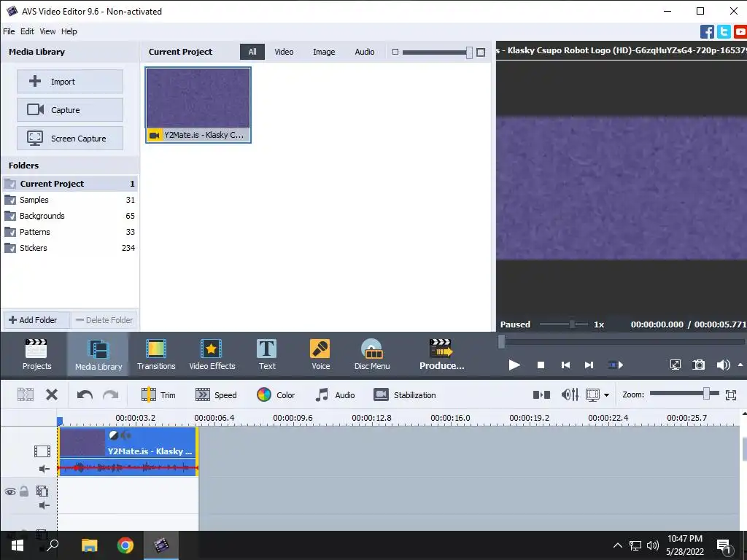Go to next frame
Image resolution: width=747 pixels, height=560 pixels.
[589, 365]
